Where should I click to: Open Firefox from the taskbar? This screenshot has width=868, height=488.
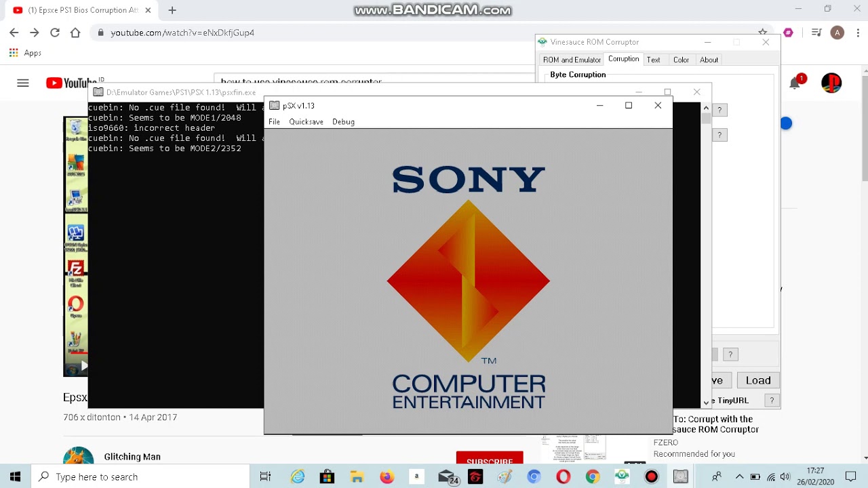(x=387, y=476)
